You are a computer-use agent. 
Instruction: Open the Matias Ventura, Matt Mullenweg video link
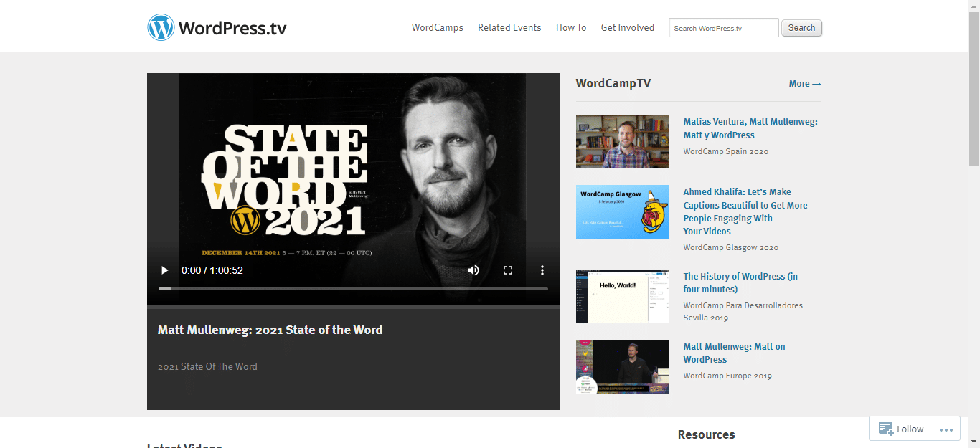point(750,128)
